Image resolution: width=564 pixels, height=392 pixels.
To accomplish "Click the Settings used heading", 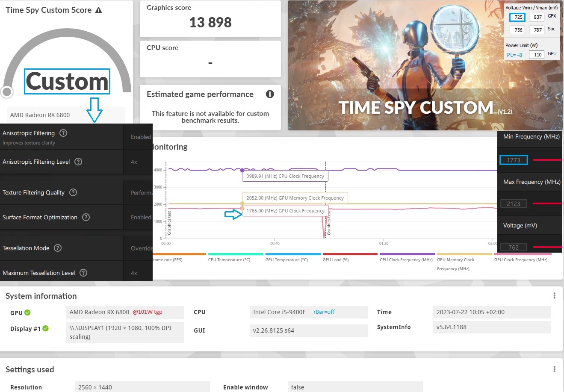I will point(30,369).
